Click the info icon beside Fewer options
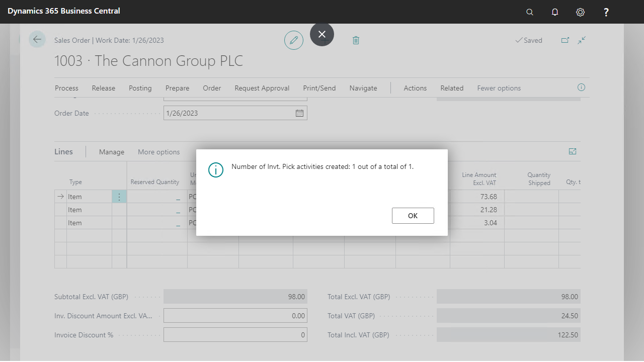The height and width of the screenshot is (362, 644). [x=581, y=87]
